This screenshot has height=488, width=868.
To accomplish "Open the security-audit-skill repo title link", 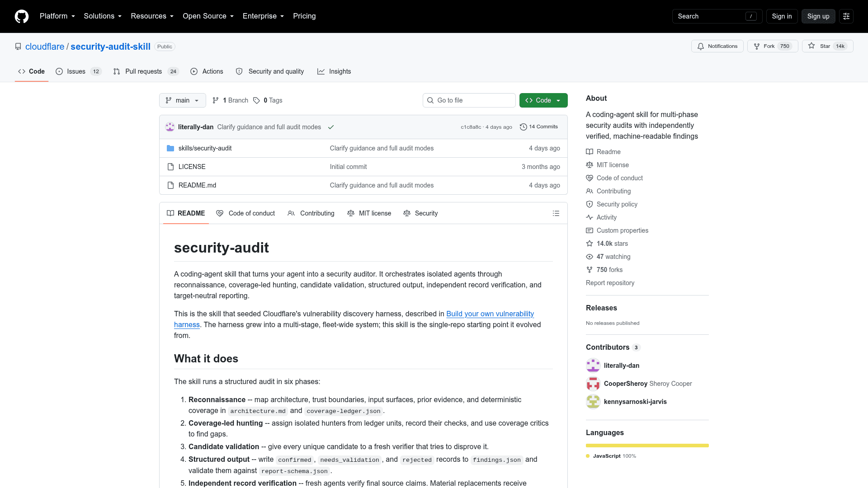I will (x=110, y=47).
